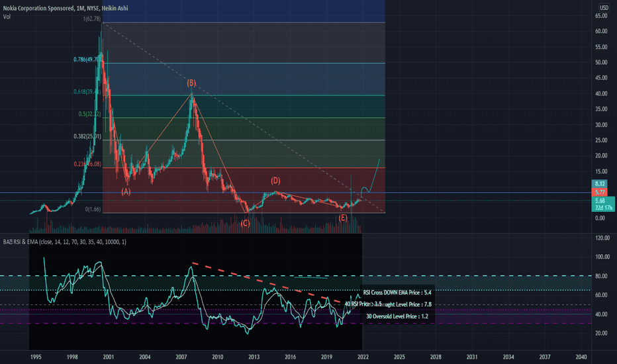Click the 80.00 RSI axis label
The image size is (617, 364).
coord(602,276)
